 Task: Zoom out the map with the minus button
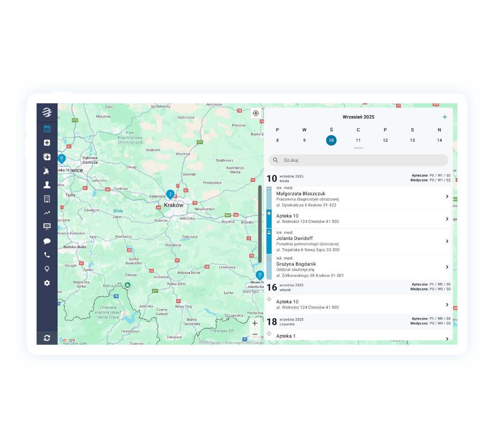click(x=255, y=334)
